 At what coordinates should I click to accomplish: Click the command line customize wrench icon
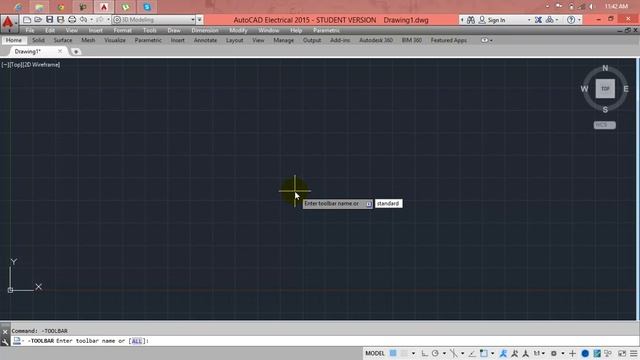point(5,342)
